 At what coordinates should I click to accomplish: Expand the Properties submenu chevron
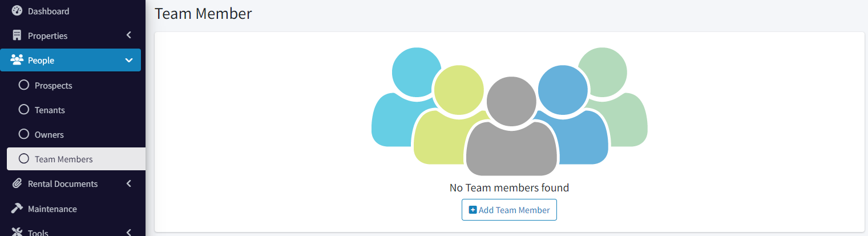coord(129,35)
